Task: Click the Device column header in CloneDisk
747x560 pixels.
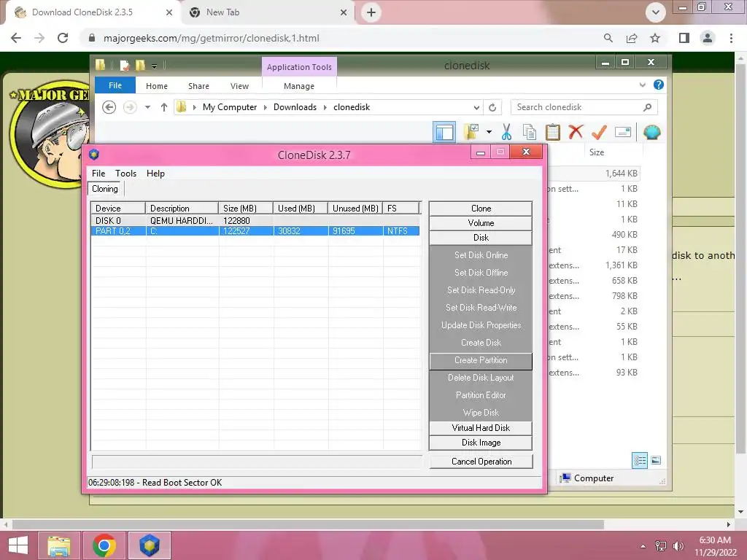Action: [x=118, y=208]
